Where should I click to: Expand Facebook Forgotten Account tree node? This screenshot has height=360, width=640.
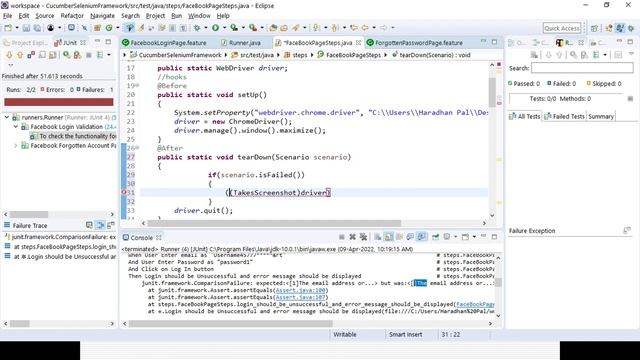(16, 145)
